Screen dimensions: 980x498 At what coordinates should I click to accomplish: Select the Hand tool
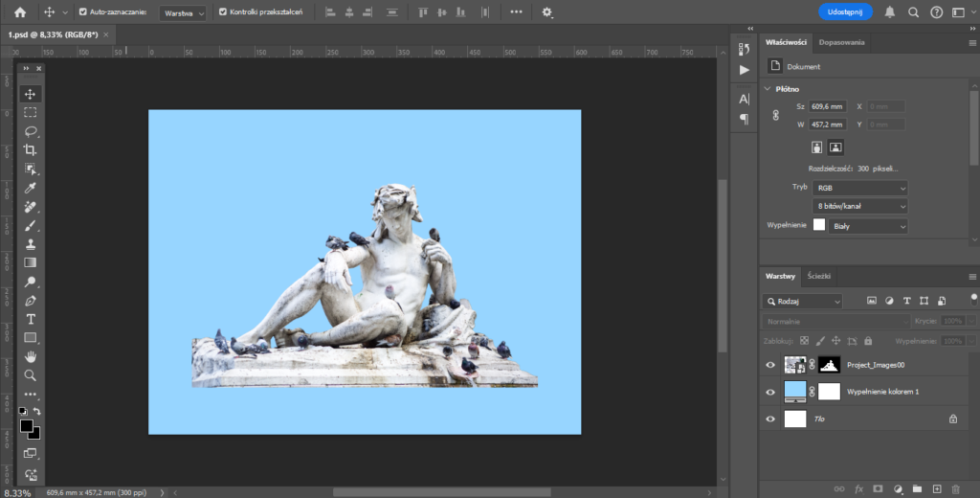point(30,356)
